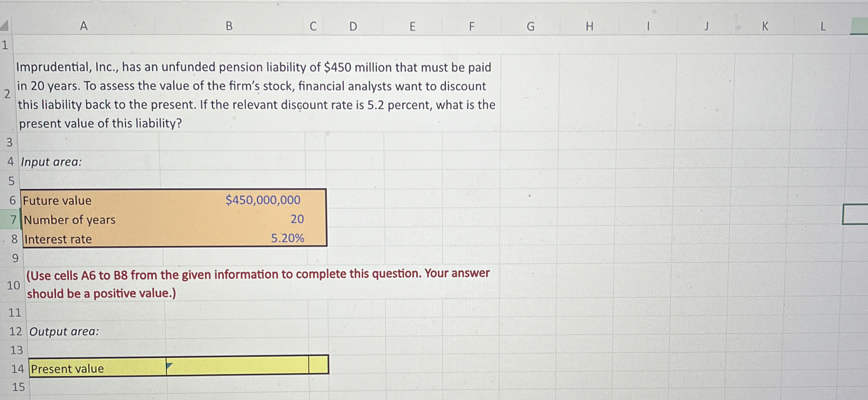Select column G header
868x400 pixels.
(530, 26)
